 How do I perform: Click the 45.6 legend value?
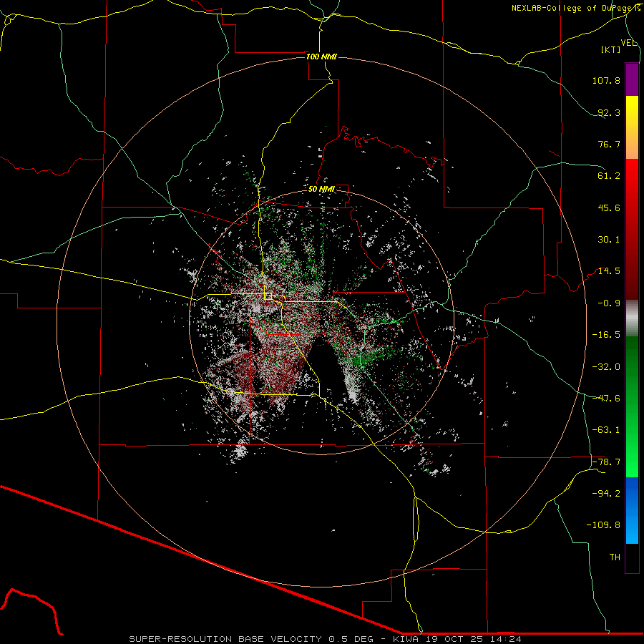pyautogui.click(x=609, y=208)
